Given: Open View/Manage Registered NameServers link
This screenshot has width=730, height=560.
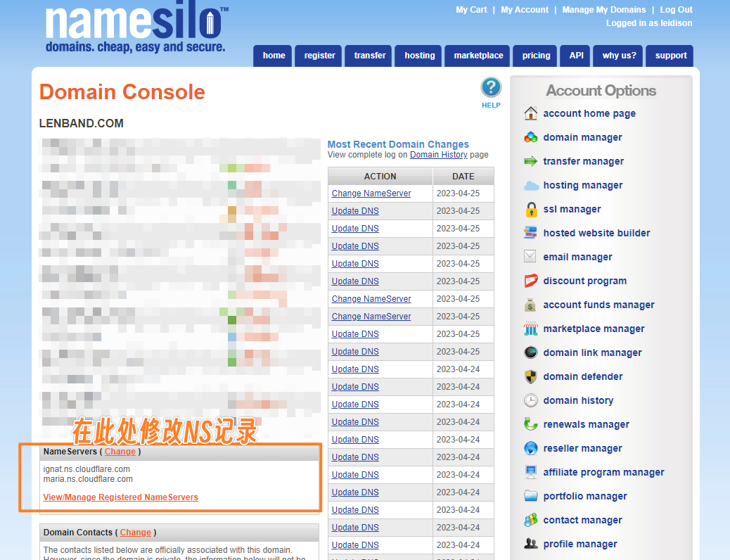Looking at the screenshot, I should click(x=120, y=497).
